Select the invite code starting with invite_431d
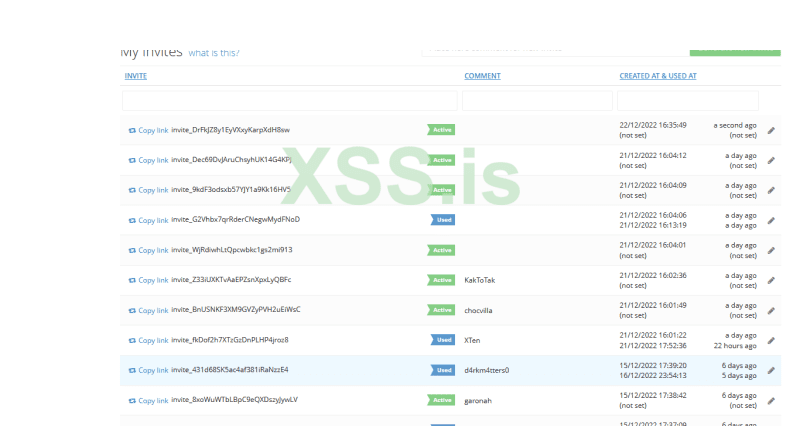 [230, 369]
